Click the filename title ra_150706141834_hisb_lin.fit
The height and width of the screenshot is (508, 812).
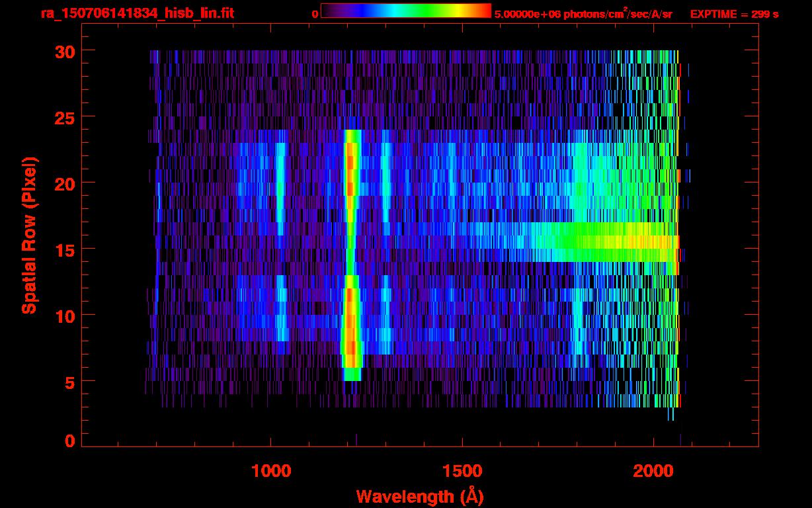point(137,13)
